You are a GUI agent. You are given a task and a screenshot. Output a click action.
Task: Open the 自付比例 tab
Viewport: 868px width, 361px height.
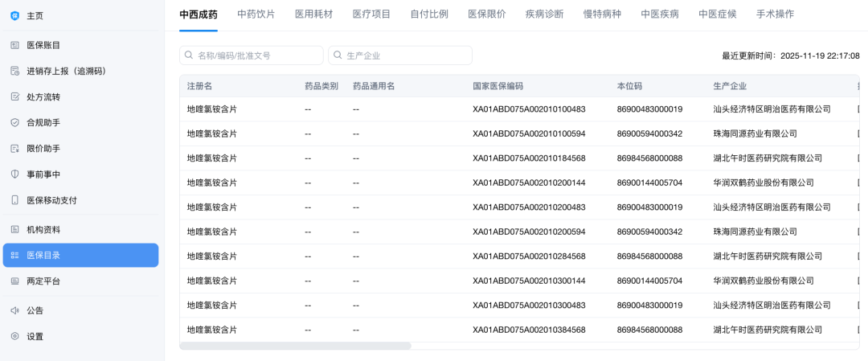coord(429,14)
